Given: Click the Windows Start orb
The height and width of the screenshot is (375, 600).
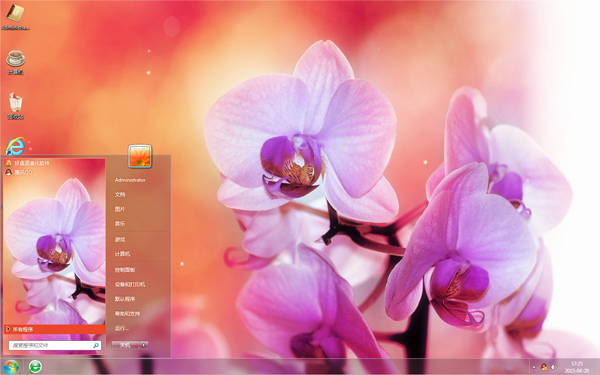Looking at the screenshot, I should click(11, 367).
